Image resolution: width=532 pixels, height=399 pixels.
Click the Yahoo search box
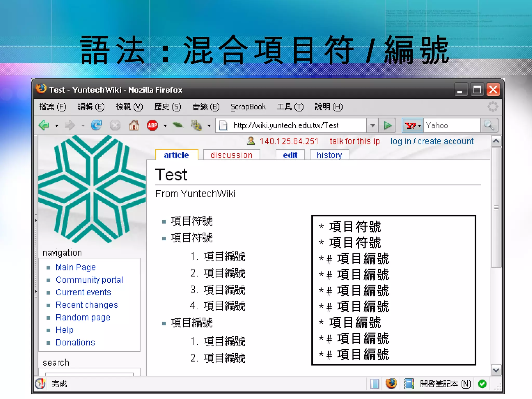(x=452, y=125)
